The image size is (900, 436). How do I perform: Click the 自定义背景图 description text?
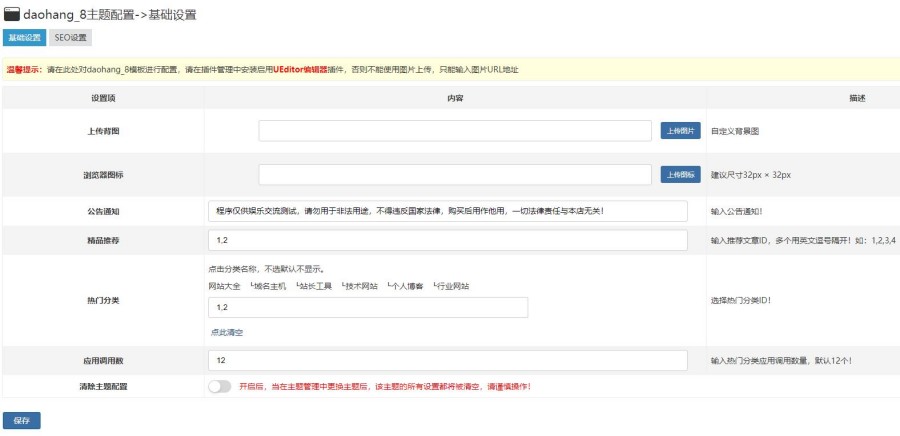tap(735, 131)
